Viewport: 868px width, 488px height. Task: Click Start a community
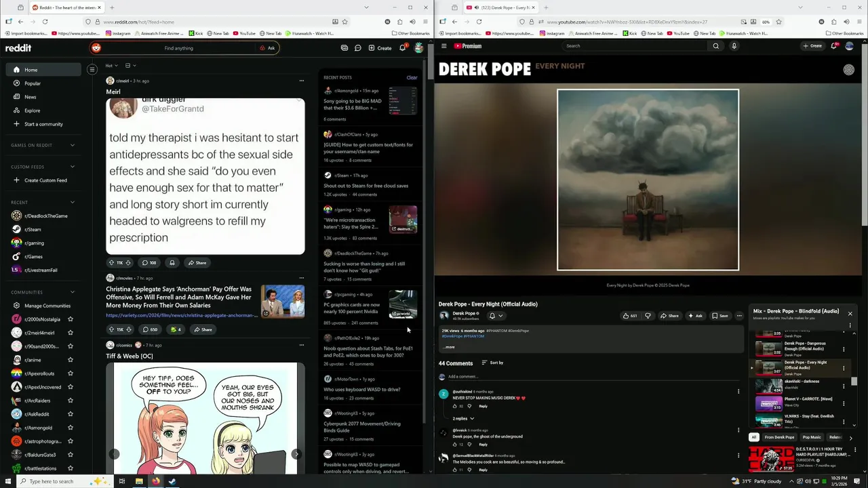43,124
